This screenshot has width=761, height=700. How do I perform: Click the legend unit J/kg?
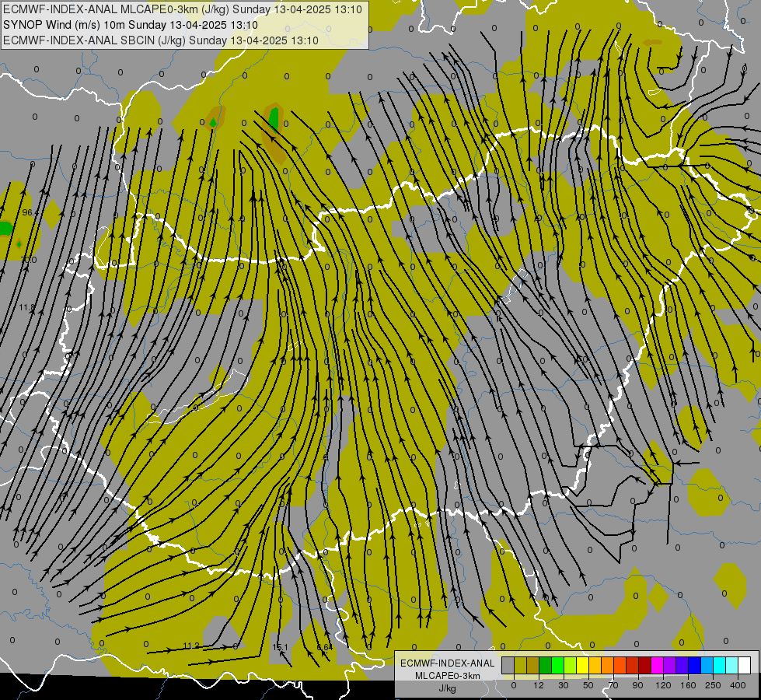(x=448, y=688)
